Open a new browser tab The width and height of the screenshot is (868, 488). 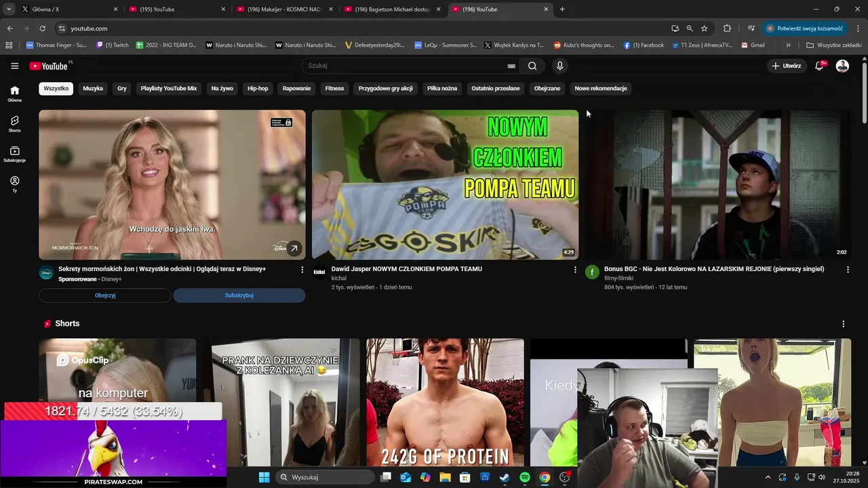[x=562, y=9]
